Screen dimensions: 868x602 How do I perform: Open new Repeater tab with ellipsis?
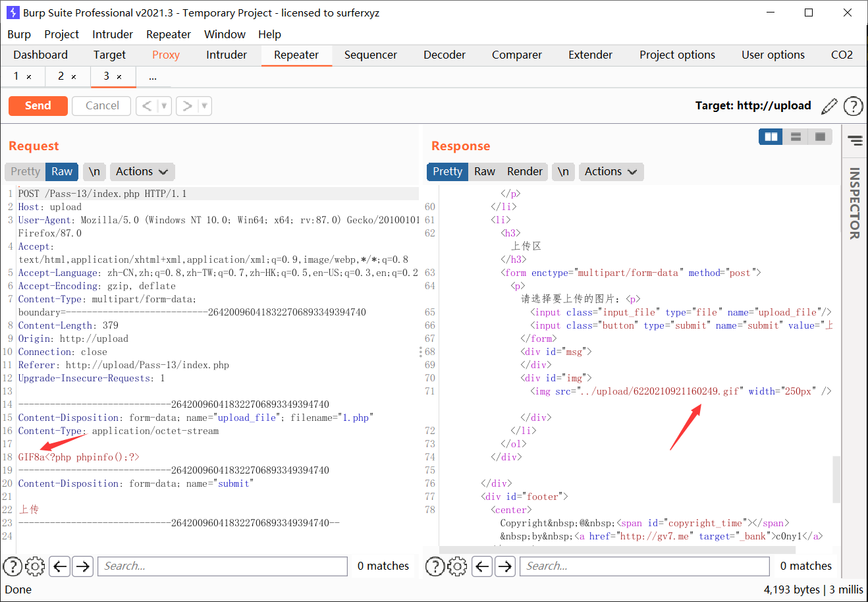(x=153, y=77)
